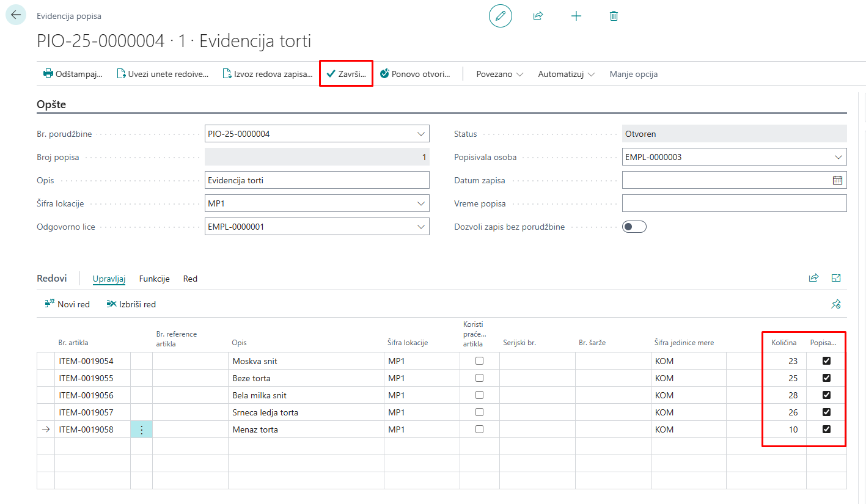Viewport: 866px width, 504px height.
Task: Click the pencil edit icon
Action: click(501, 16)
